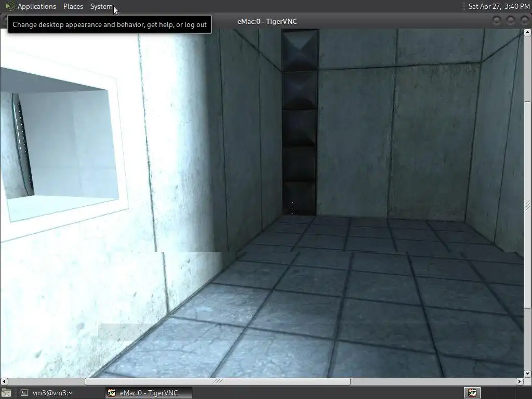
Task: Click the horizontal scrollbar left arrow
Action: 4,381
